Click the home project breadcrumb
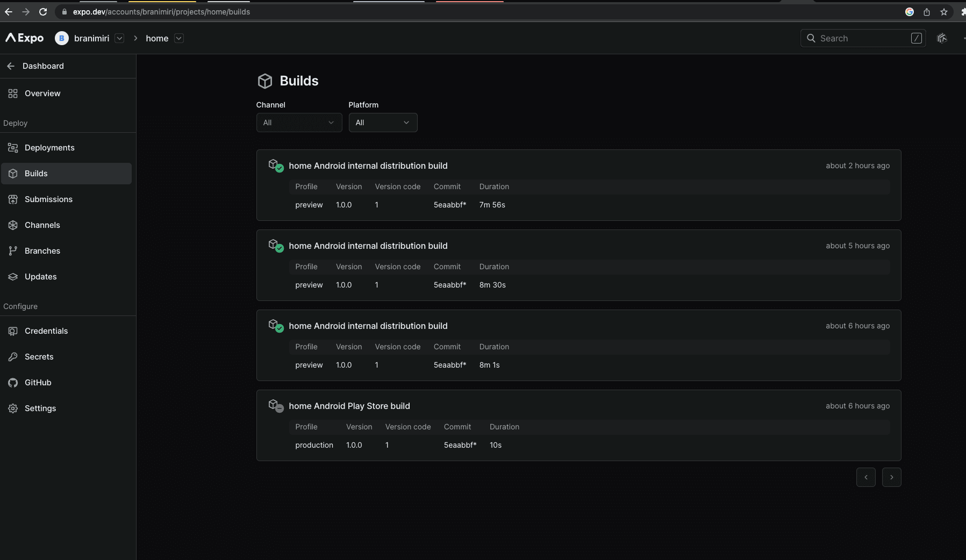The height and width of the screenshot is (560, 966). point(157,38)
